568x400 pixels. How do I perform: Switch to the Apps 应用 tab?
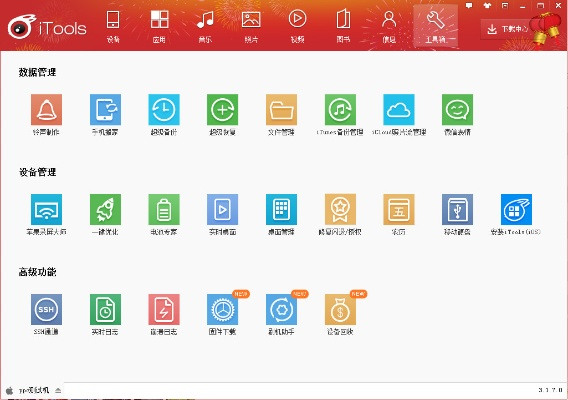(159, 26)
